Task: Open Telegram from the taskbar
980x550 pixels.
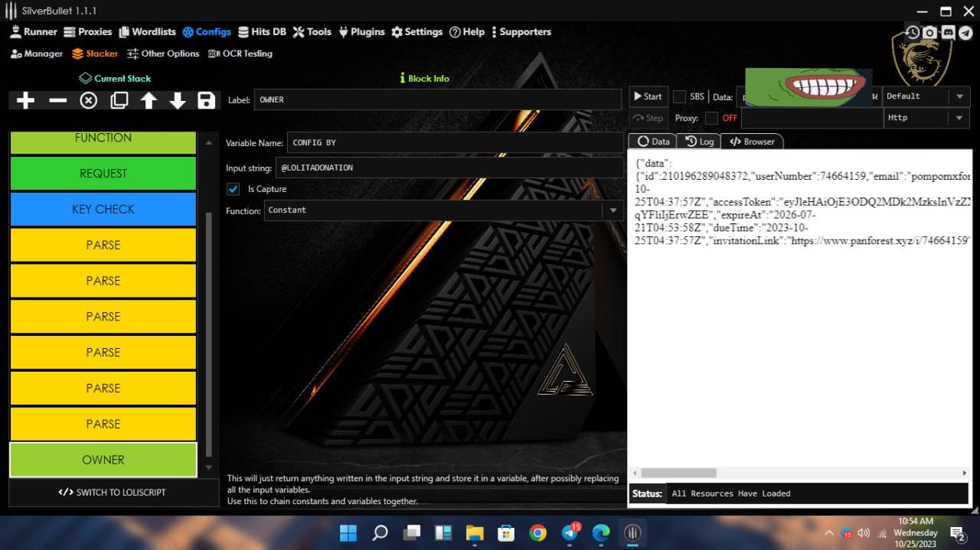Action: 570,532
